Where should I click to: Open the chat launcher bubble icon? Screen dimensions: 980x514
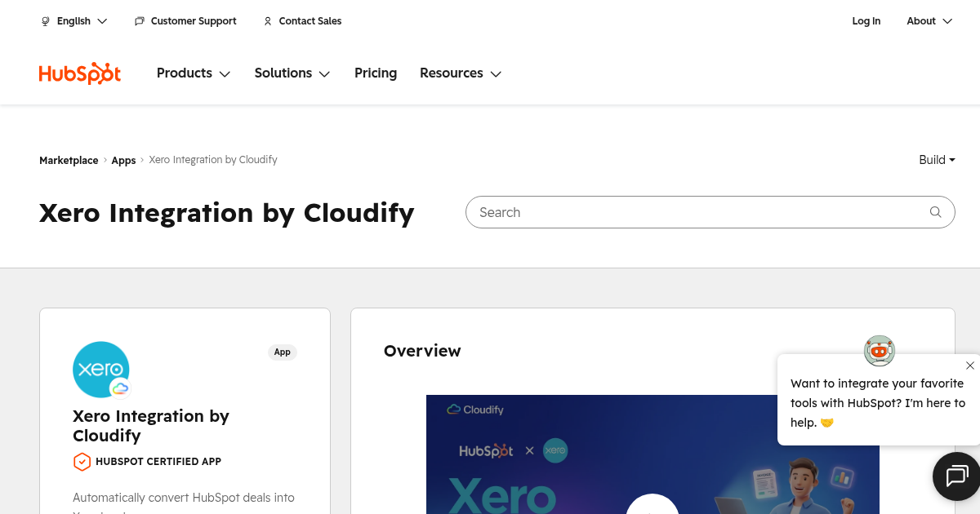[957, 476]
